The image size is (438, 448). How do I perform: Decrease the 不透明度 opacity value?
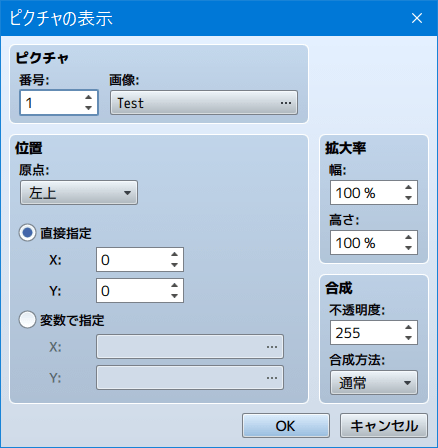[409, 338]
